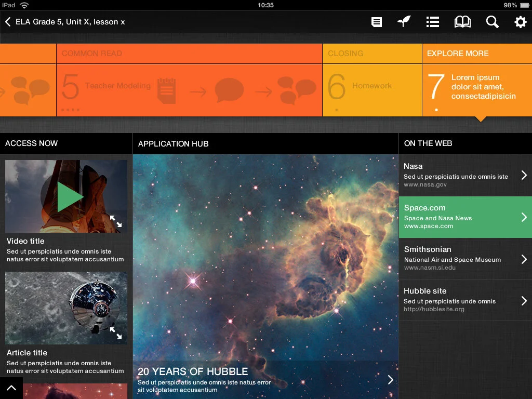Open 20 Years of Hubble chevron
532x399 pixels.
[x=391, y=380]
